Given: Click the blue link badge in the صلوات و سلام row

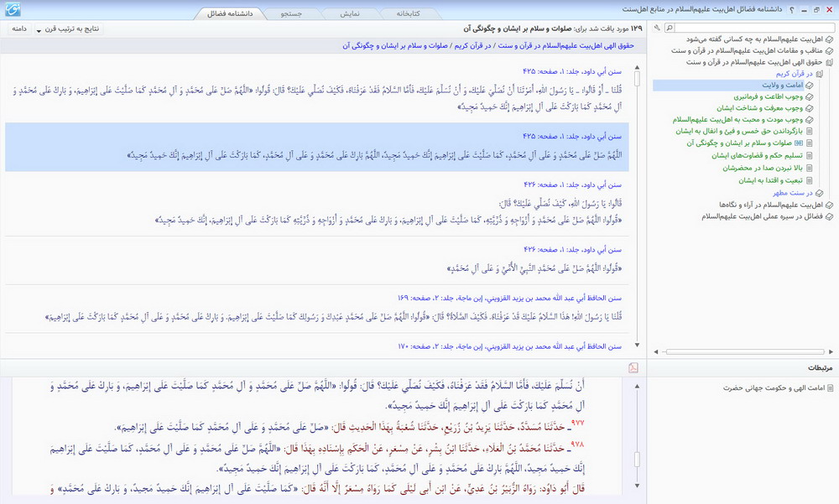Looking at the screenshot, I should (799, 143).
